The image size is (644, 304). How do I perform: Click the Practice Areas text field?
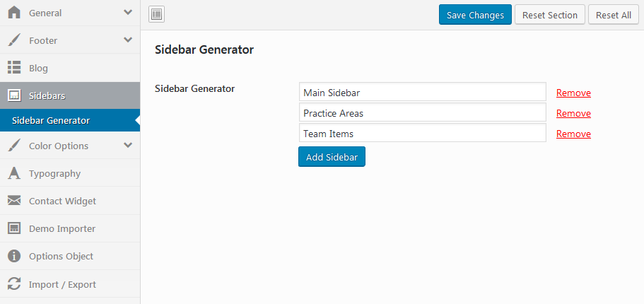[422, 113]
